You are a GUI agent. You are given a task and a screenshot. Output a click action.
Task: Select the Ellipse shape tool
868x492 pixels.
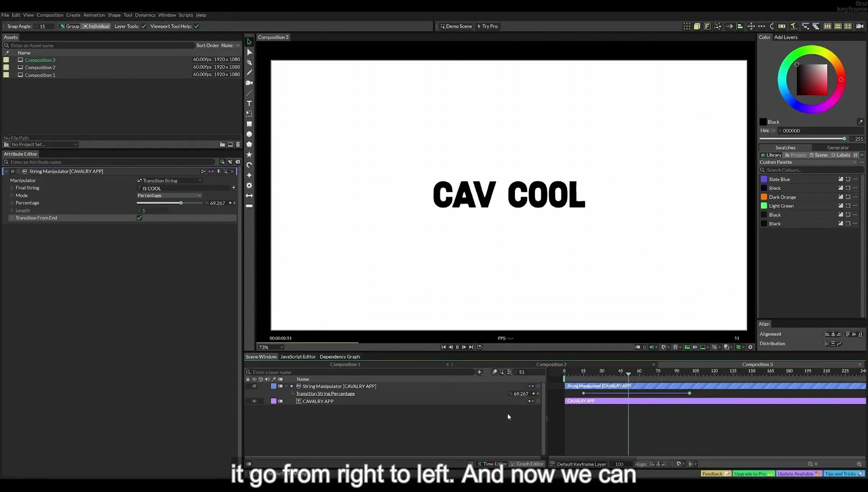249,134
